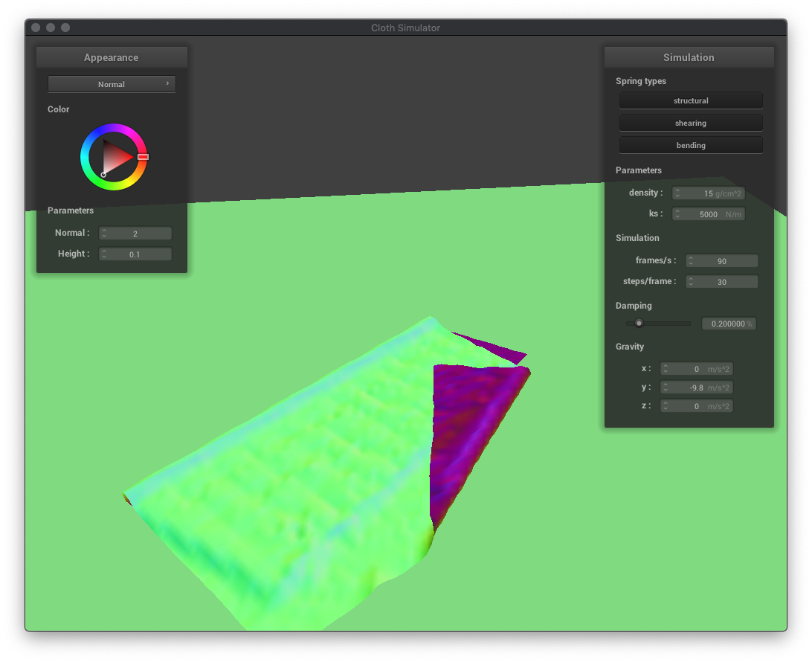Image resolution: width=812 pixels, height=662 pixels.
Task: Click the Gravity x stepper arrows
Action: [x=666, y=369]
